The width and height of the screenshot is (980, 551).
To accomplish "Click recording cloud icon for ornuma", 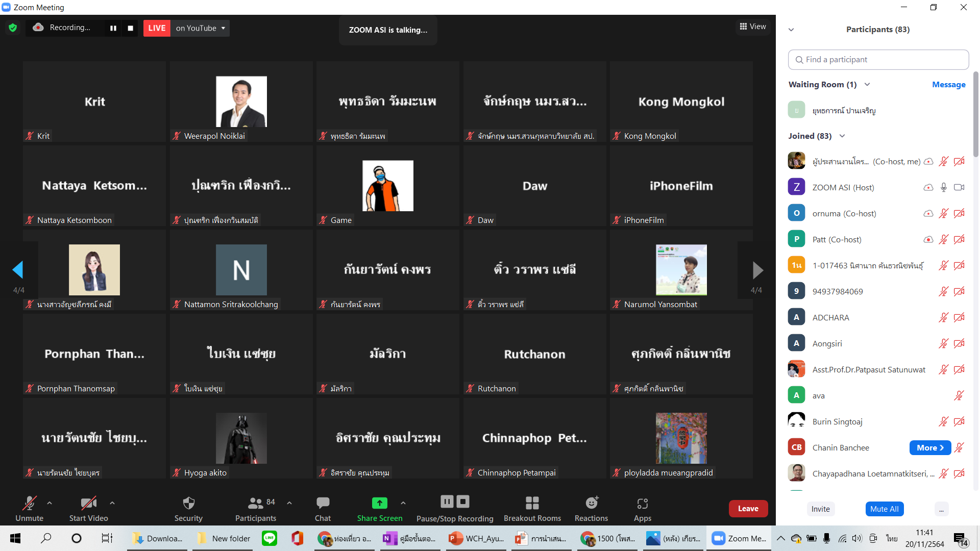I will coord(928,214).
